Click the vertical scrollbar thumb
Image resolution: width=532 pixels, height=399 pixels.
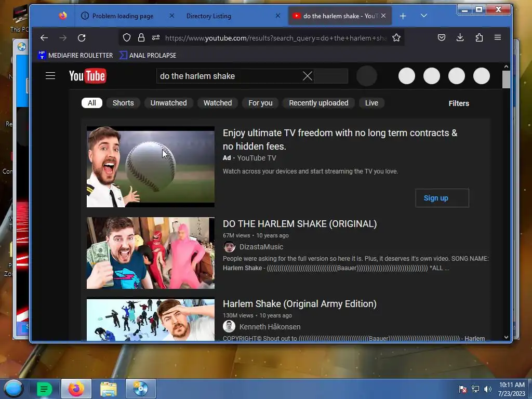[506, 79]
